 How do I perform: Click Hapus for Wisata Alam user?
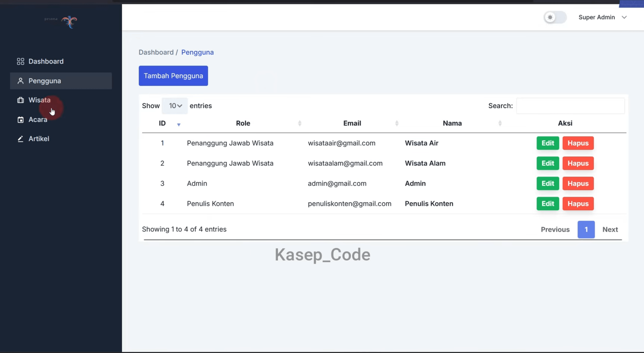578,163
